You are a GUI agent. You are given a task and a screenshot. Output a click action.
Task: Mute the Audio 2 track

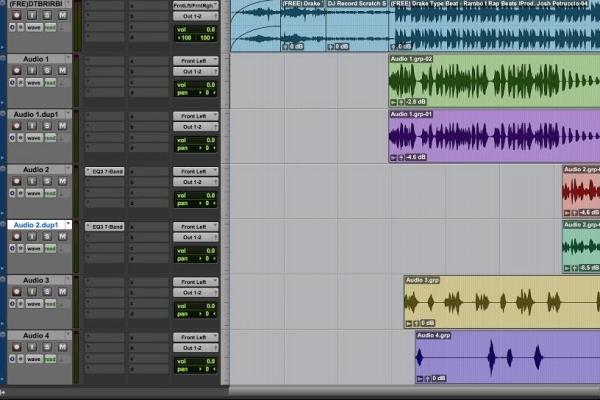tap(62, 182)
